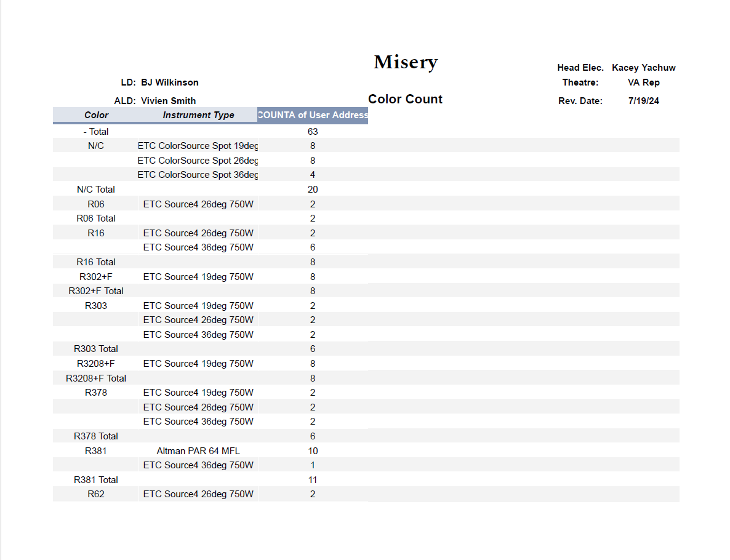Click ETC ColorSource Spot 19deg cell
This screenshot has width=730, height=560.
(198, 146)
